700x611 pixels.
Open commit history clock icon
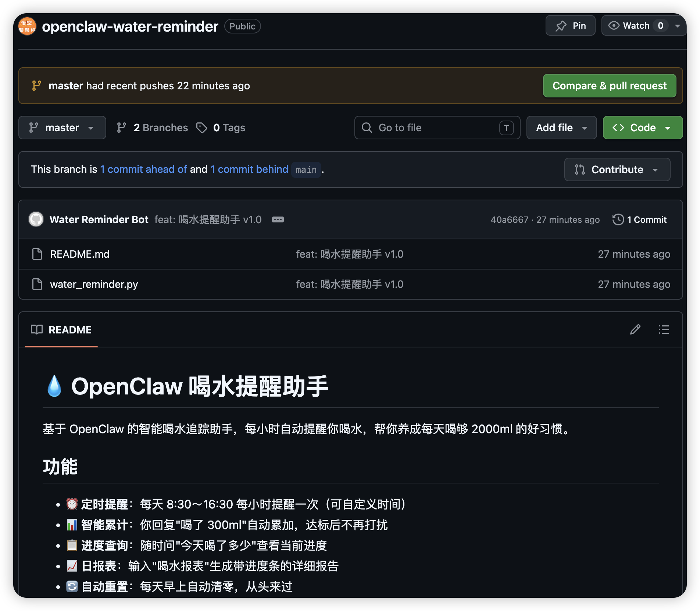pyautogui.click(x=618, y=219)
